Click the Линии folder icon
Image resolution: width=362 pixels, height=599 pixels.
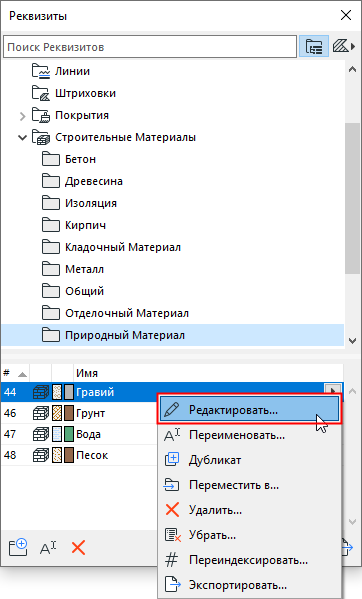click(x=41, y=71)
